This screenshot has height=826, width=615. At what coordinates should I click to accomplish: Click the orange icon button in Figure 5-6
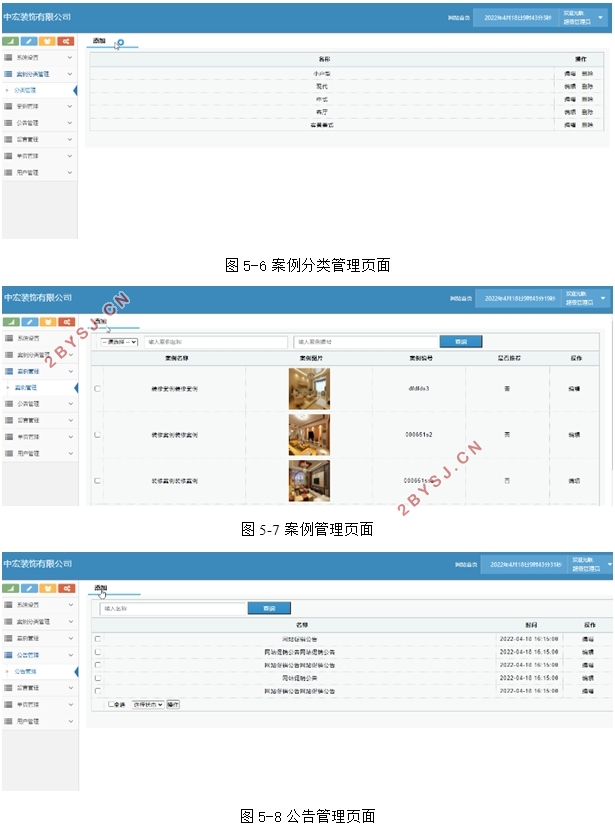pyautogui.click(x=47, y=41)
